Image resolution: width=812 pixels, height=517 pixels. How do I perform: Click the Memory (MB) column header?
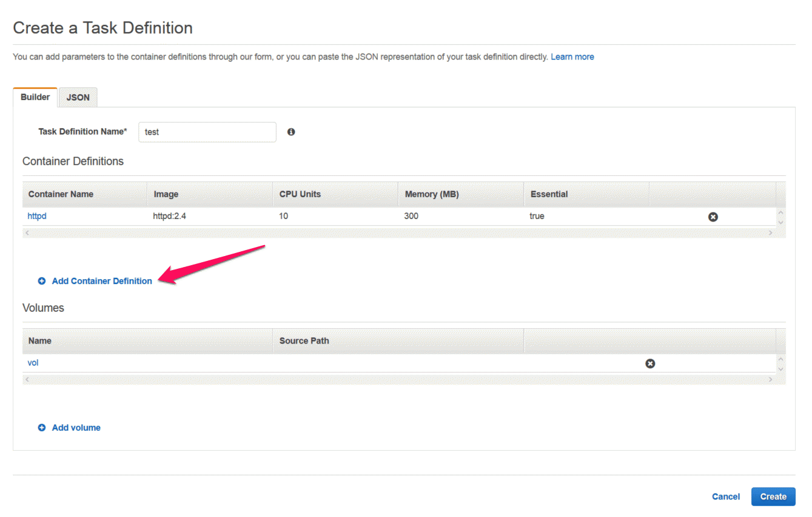(x=461, y=194)
